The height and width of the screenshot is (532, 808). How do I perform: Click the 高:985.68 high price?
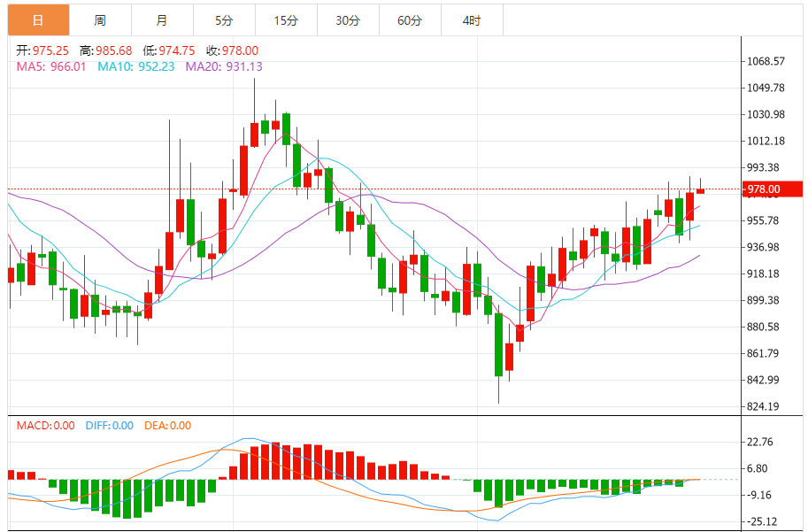(x=106, y=50)
